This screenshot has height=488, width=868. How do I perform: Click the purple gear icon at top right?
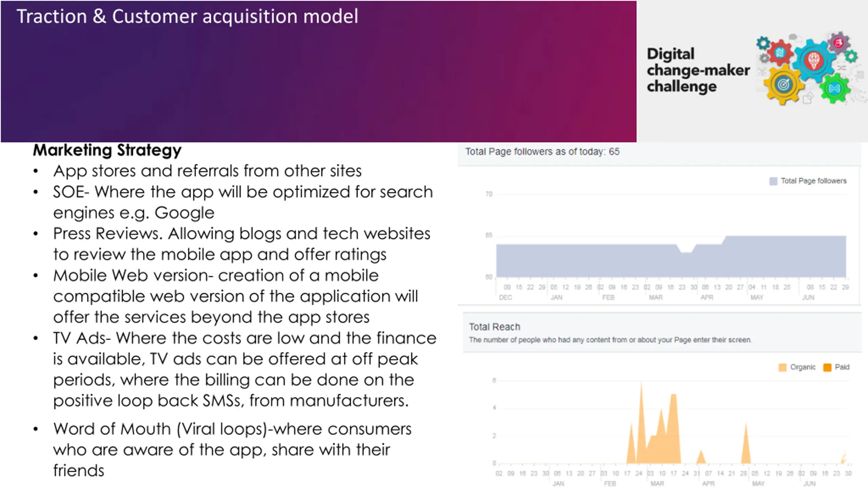839,43
